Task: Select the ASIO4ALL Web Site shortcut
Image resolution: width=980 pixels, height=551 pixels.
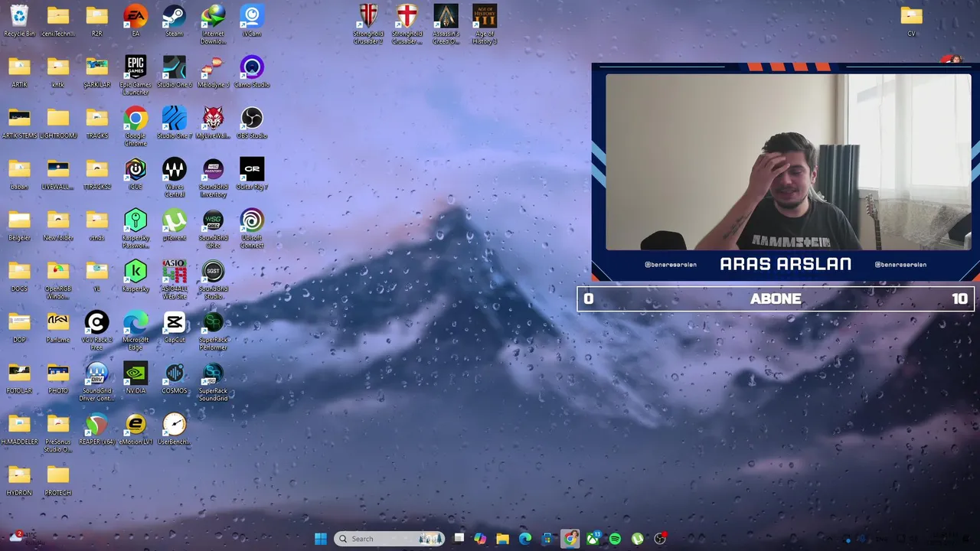Action: coord(174,279)
